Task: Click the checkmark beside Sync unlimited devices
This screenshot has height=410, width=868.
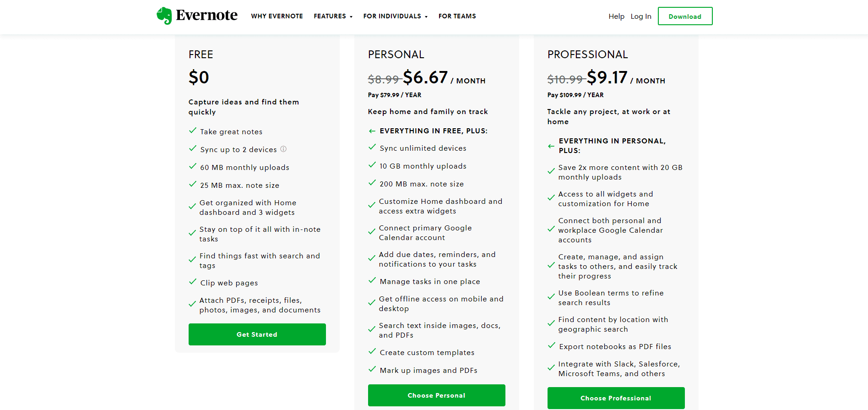Action: coord(372,147)
